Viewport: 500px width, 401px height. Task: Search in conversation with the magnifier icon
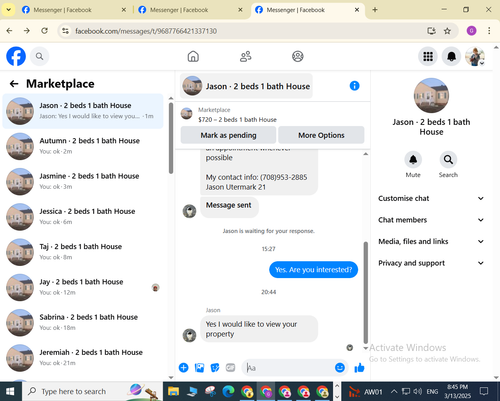click(448, 160)
